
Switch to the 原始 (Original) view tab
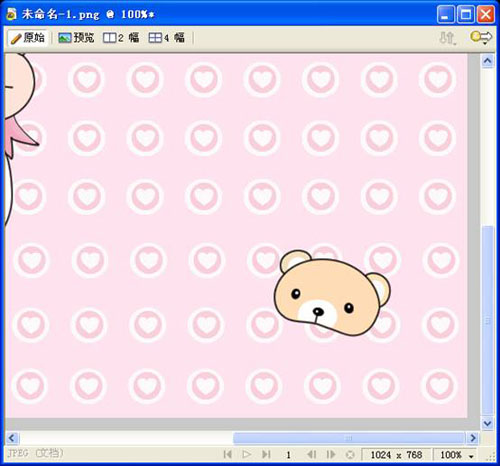[x=28, y=38]
